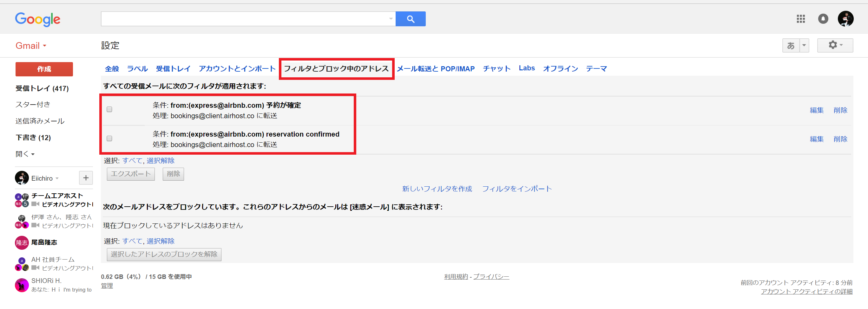
Task: Click 新しいフィルタを作成 link
Action: [437, 189]
